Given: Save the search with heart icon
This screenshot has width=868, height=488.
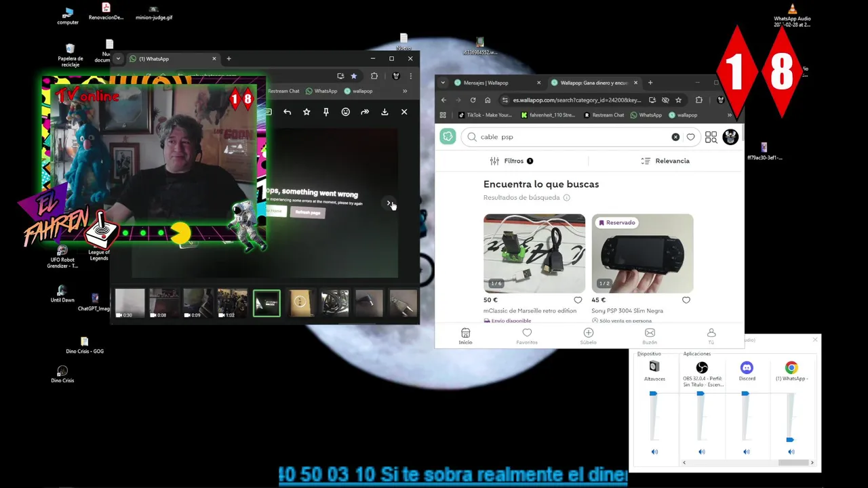Looking at the screenshot, I should pos(691,137).
